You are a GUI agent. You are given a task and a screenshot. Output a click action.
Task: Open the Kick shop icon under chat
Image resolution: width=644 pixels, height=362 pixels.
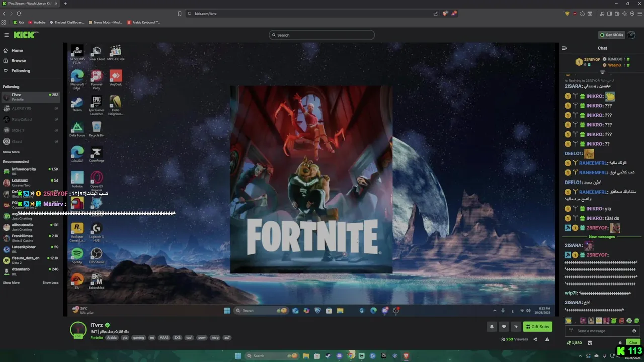click(590, 343)
